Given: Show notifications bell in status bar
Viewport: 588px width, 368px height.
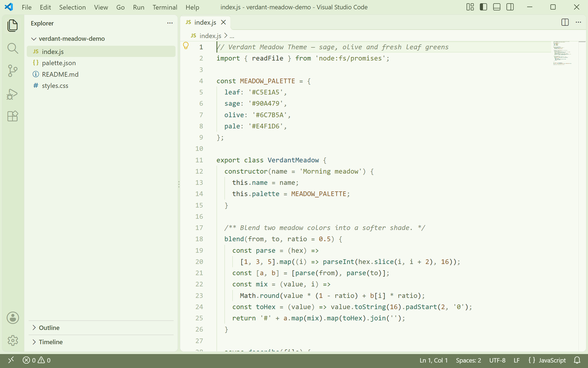Looking at the screenshot, I should click(577, 360).
